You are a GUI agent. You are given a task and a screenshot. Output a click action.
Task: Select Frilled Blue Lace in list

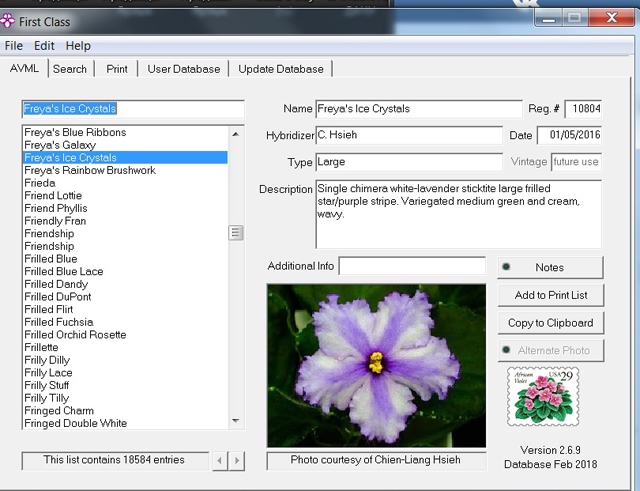pyautogui.click(x=125, y=271)
